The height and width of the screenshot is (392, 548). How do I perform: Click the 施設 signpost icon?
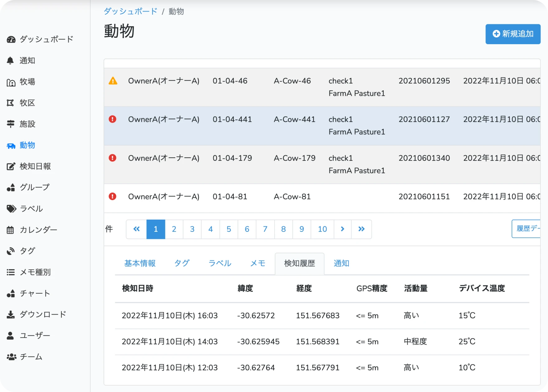click(11, 124)
